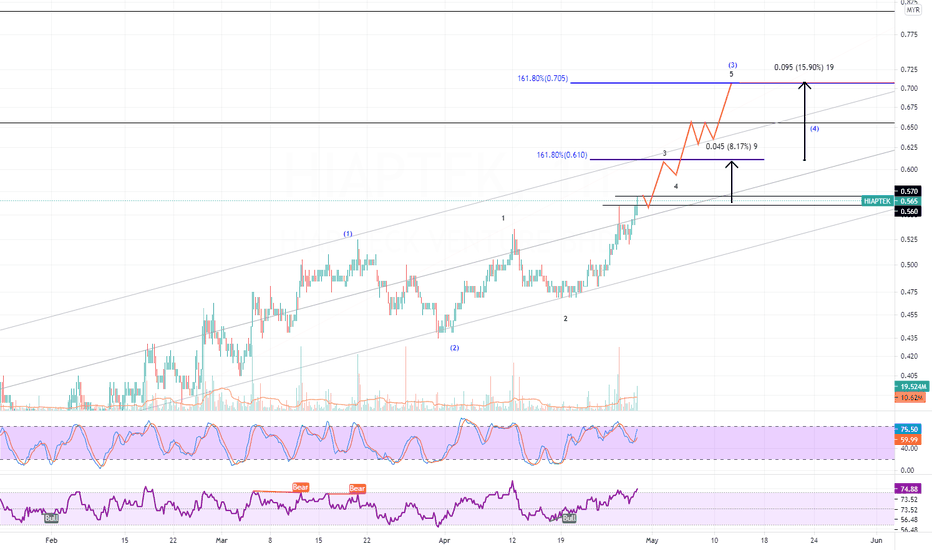This screenshot has width=932, height=550.
Task: Click the 40.00 stochastic scale value
Action: (909, 449)
